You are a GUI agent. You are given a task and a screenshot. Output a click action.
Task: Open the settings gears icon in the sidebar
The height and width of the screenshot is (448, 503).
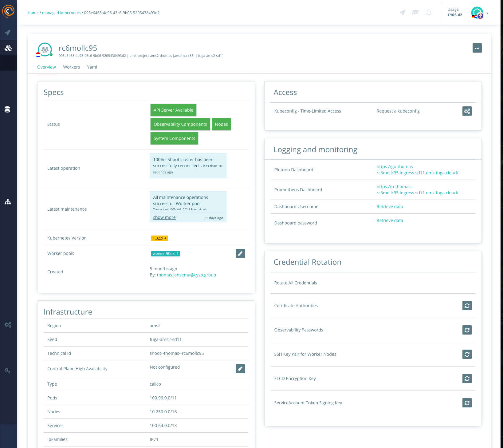click(x=7, y=324)
